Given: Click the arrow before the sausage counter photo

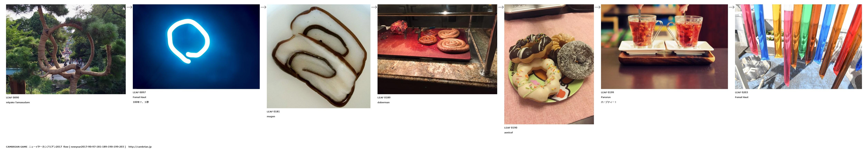Looking at the screenshot, I should (x=374, y=7).
